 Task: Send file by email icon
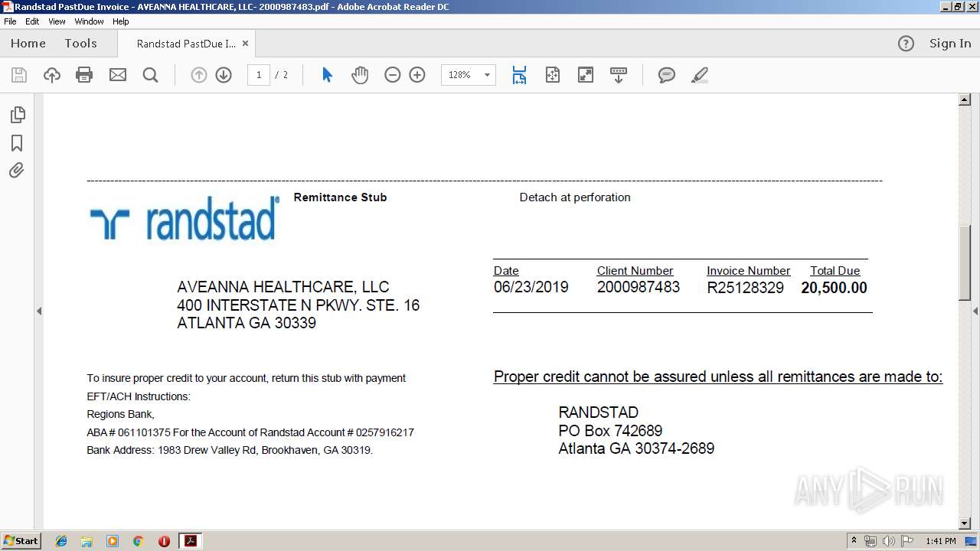click(x=118, y=75)
